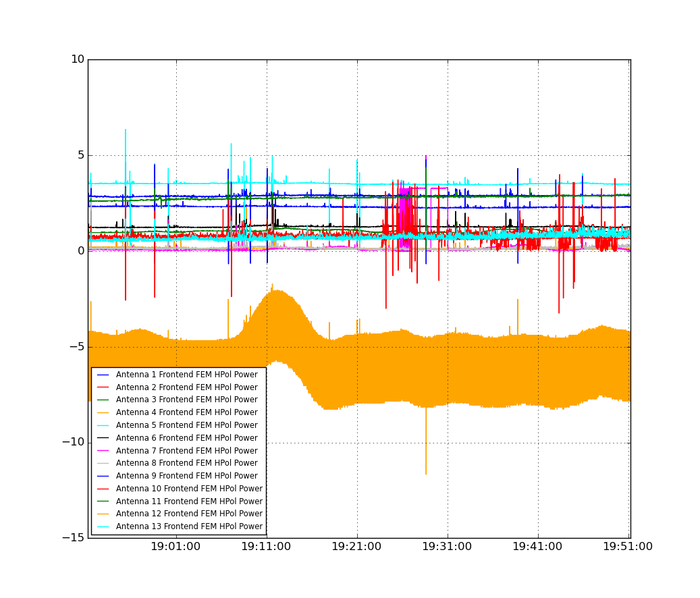Click the 19:51:00 time axis label

(628, 547)
